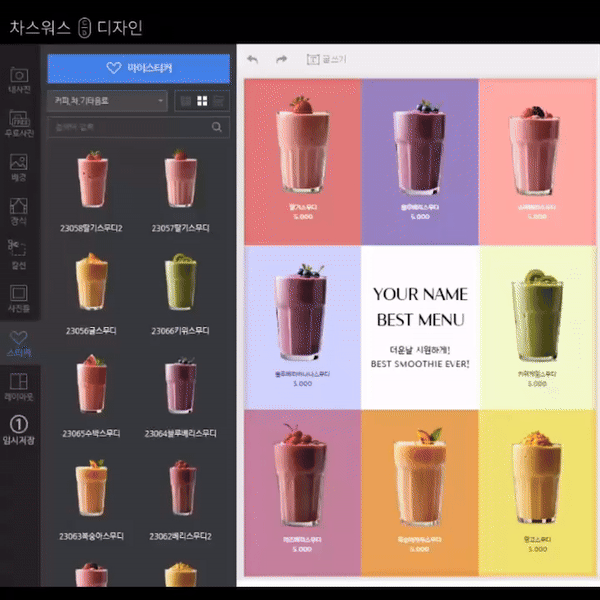Select sticker 23062베리스무디2

tap(180, 499)
